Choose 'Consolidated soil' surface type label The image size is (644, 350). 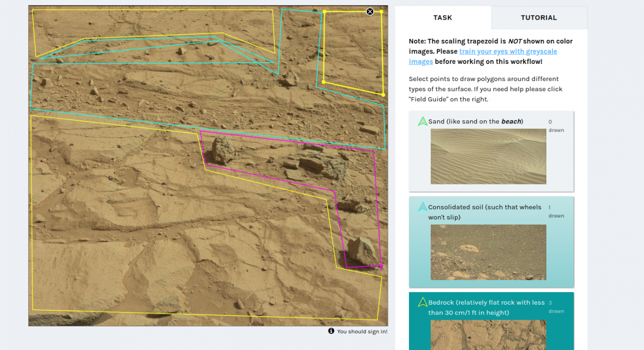pyautogui.click(x=485, y=212)
